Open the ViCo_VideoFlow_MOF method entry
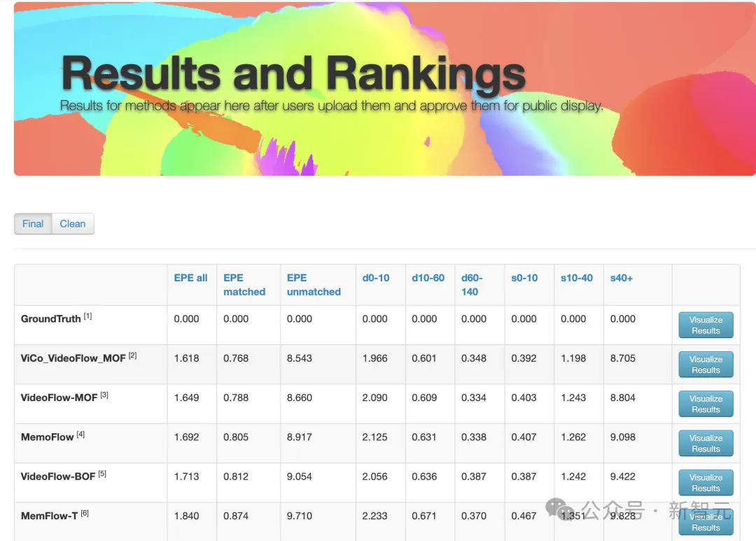The height and width of the screenshot is (541, 756). 73,358
